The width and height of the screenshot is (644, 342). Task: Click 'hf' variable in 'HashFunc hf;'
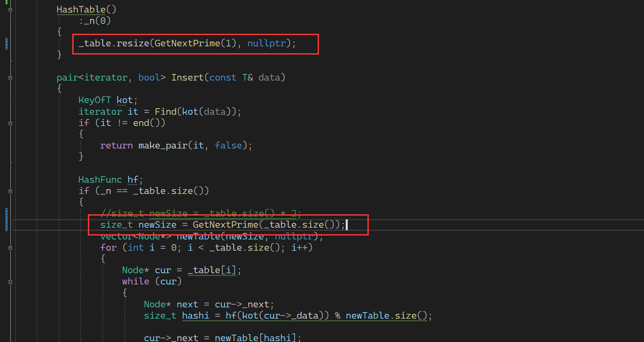pos(133,179)
